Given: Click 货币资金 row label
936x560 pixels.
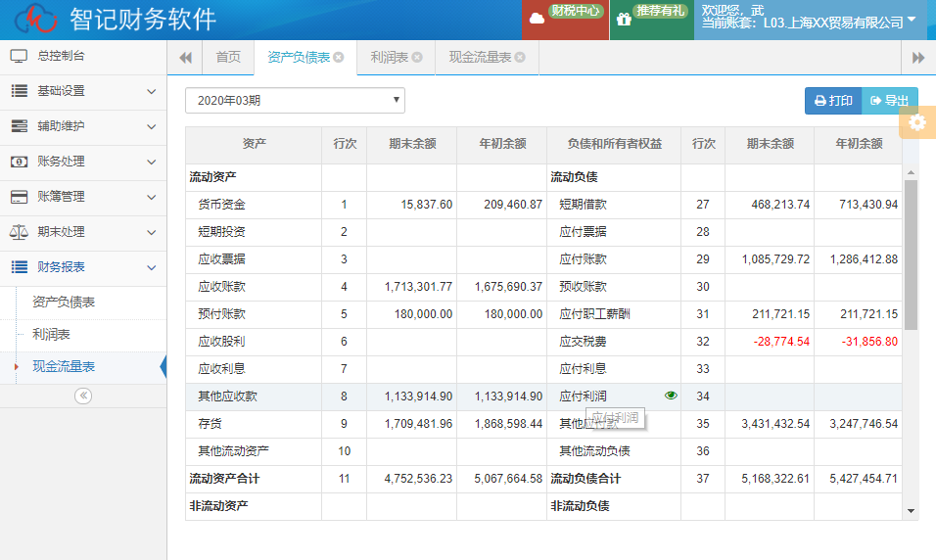Looking at the screenshot, I should [221, 205].
